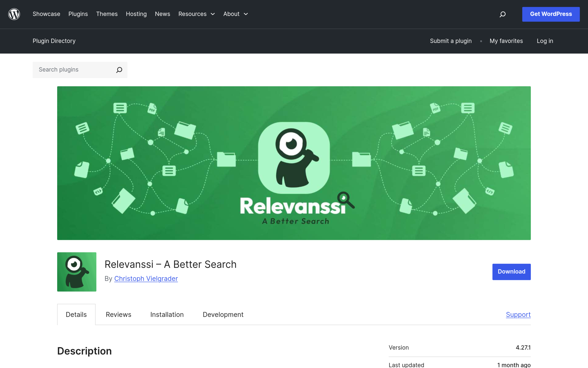Screen dimensions: 588x368
Task: Click the plugin title Relevanssi – A Better Search
Action: (x=170, y=264)
